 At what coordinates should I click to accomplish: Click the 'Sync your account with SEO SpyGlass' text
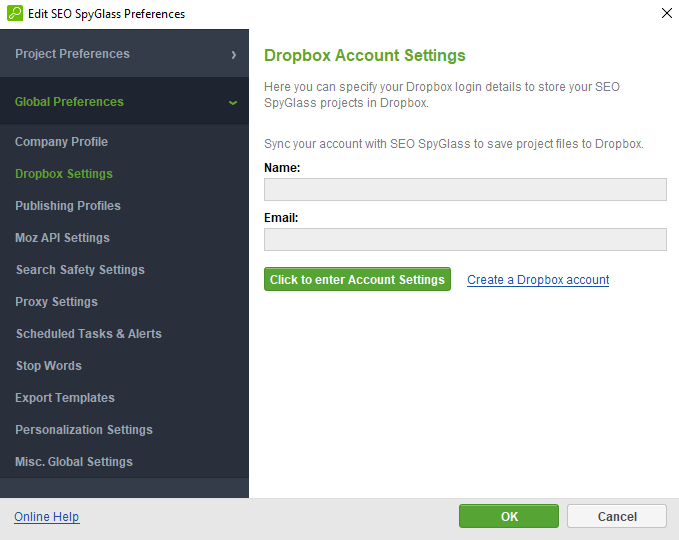click(454, 144)
